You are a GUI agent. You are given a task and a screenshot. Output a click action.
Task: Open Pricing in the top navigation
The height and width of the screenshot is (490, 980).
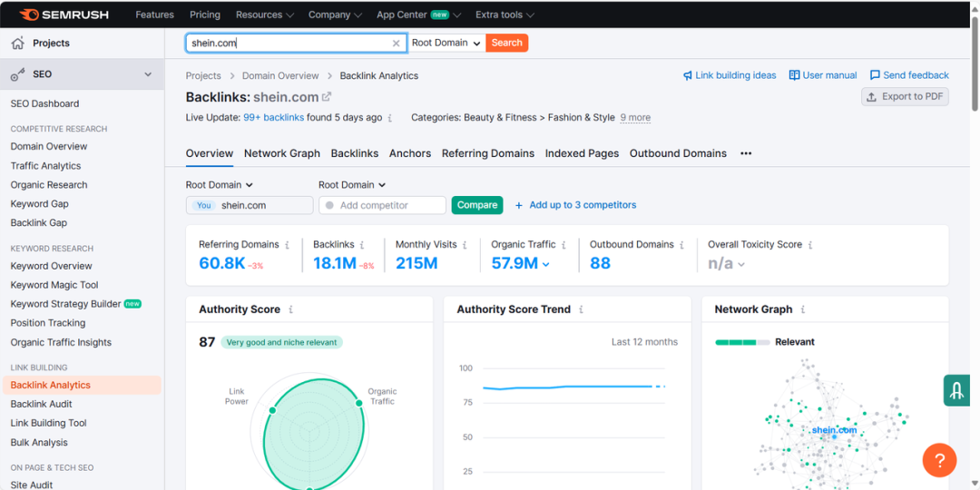coord(205,15)
